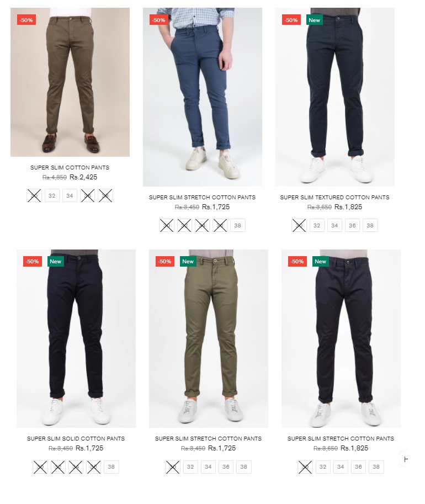Open Super Slim Textured Cotton Pants title link
This screenshot has height=504, width=425.
pos(334,198)
